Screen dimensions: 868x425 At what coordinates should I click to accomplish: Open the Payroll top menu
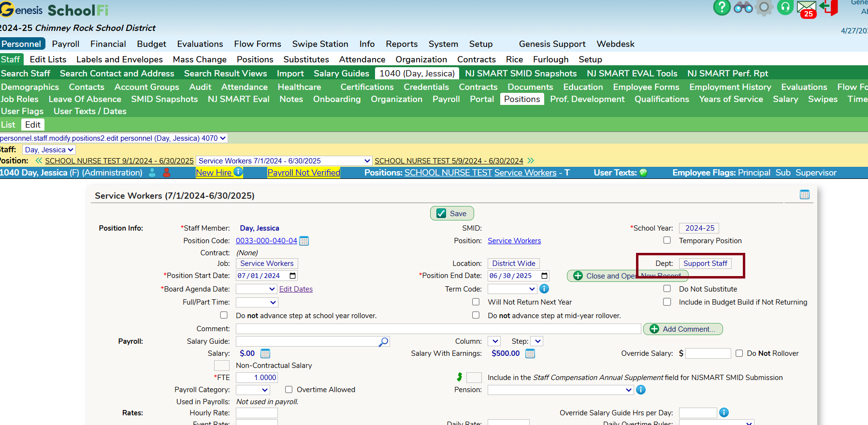pyautogui.click(x=66, y=44)
